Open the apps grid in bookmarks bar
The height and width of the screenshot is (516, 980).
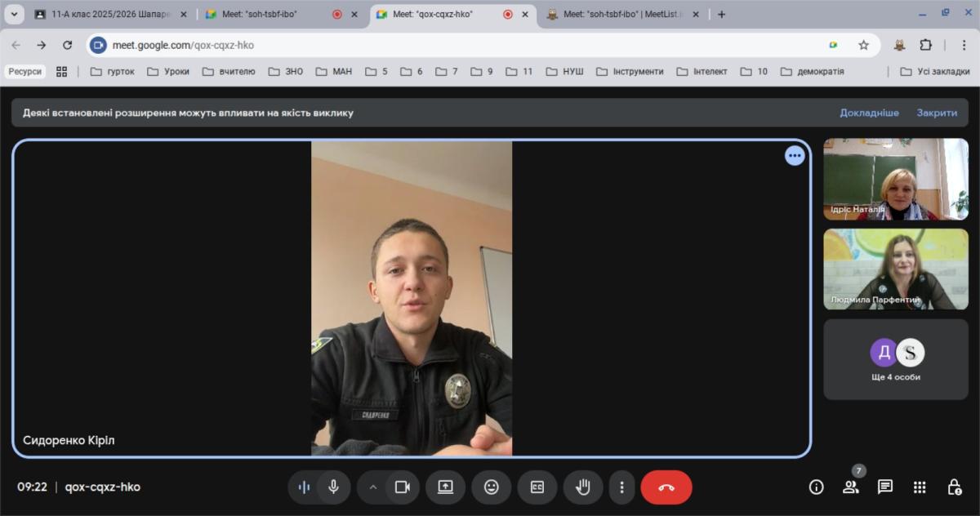(61, 72)
